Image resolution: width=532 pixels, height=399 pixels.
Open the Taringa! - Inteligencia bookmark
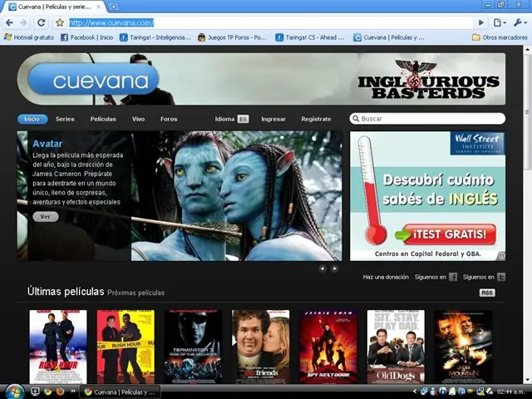[x=155, y=37]
